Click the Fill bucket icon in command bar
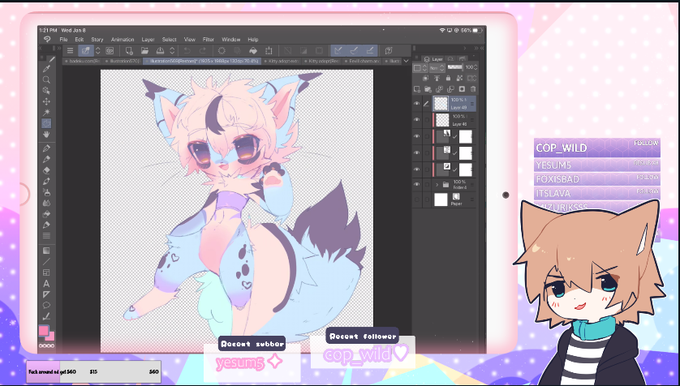680x386 pixels. 253,51
